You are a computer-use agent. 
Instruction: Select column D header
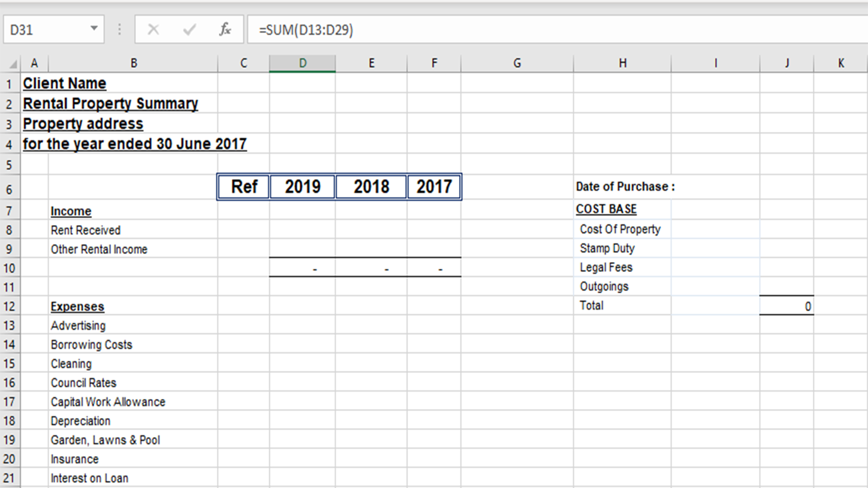coord(302,63)
